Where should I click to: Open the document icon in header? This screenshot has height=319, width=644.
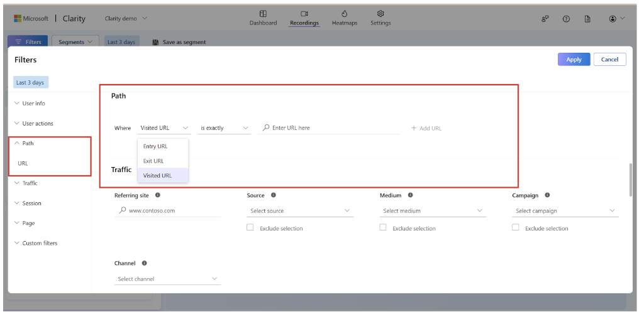(588, 19)
